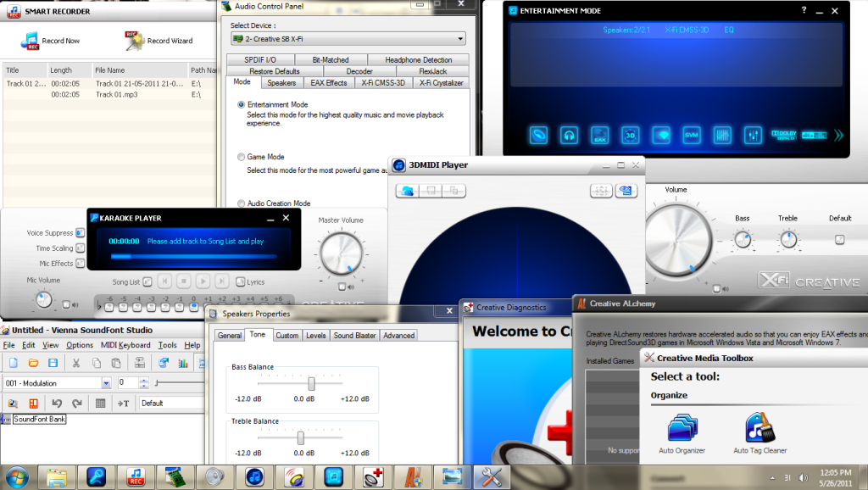The height and width of the screenshot is (490, 868).
Task: Open EAX settings icon in Entertainment Mode
Action: pyautogui.click(x=599, y=135)
